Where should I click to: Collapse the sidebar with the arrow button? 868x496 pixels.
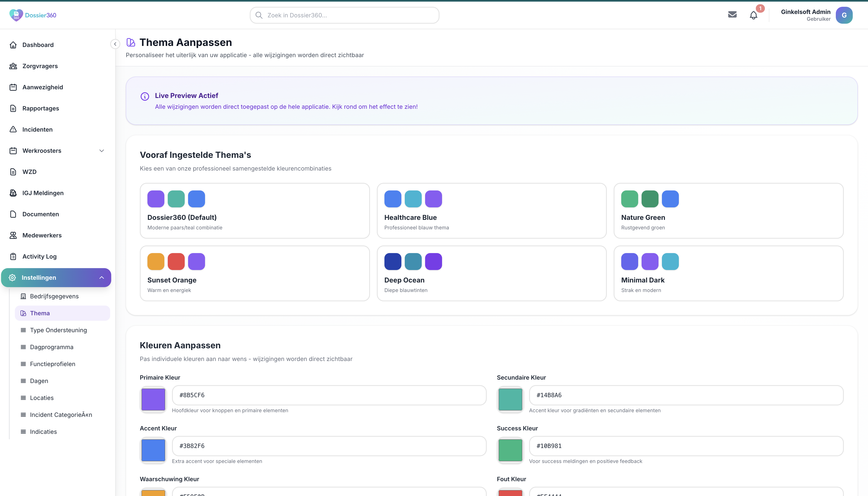coord(115,44)
